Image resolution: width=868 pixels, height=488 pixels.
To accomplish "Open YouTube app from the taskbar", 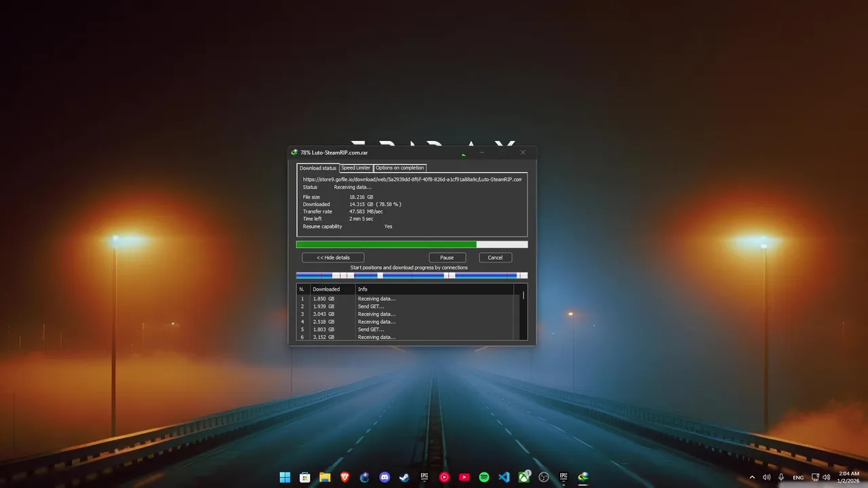I will pyautogui.click(x=464, y=477).
